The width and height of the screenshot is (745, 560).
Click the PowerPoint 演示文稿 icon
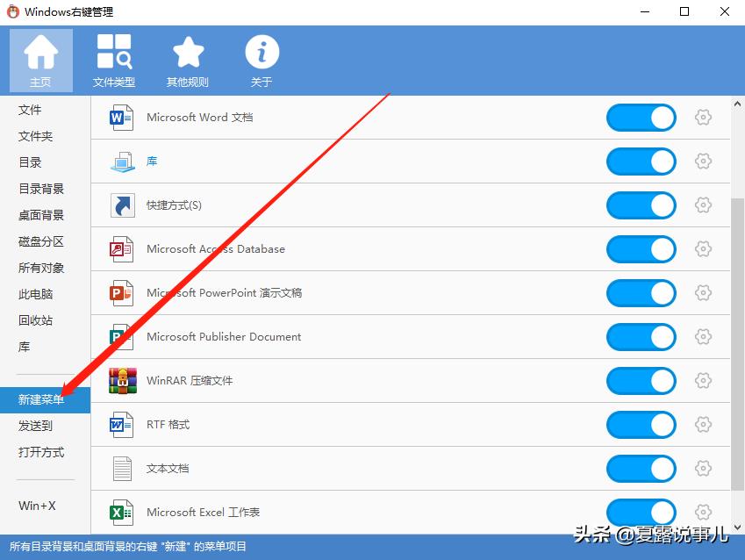click(120, 292)
